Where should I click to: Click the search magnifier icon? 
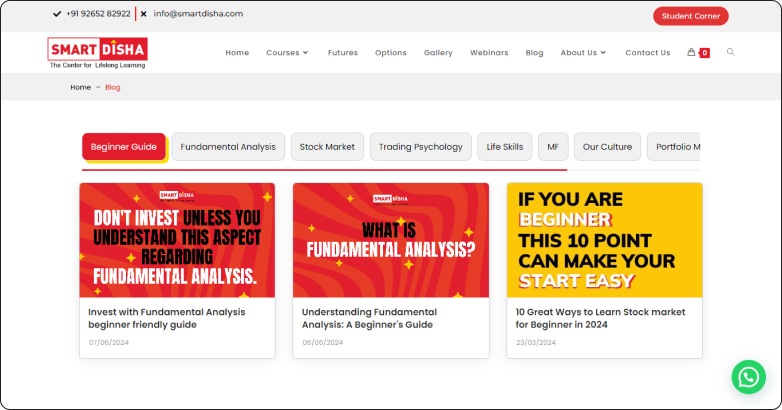[731, 52]
